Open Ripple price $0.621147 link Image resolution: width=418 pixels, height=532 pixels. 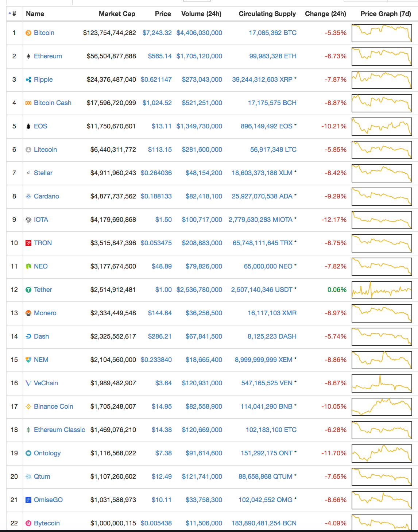[156, 80]
